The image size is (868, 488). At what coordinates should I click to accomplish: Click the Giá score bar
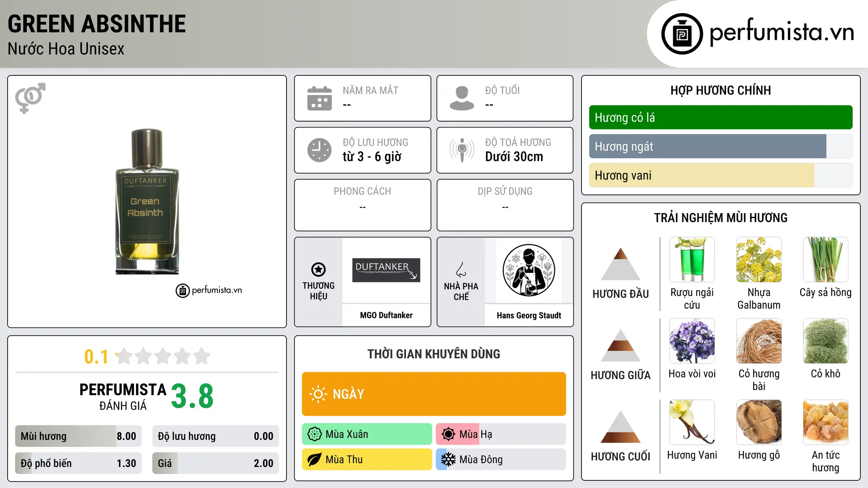(x=216, y=463)
